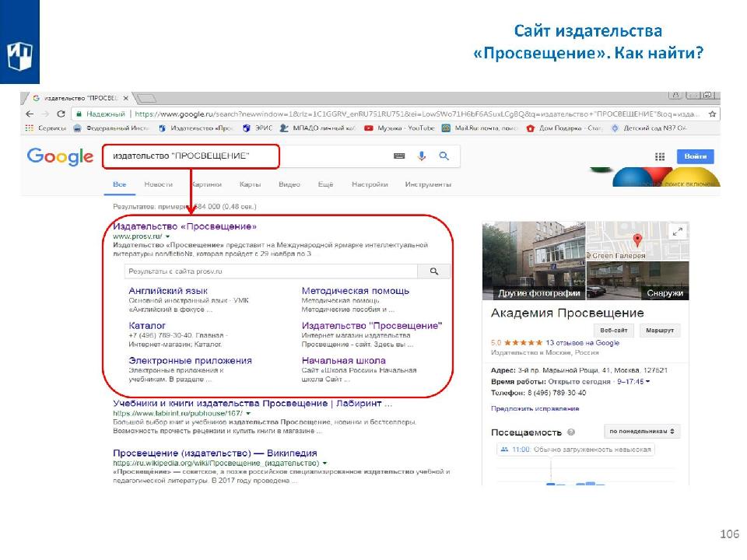Viewport: 747px width, 560px height.
Task: Switch to the Видео search tab
Action: [289, 184]
